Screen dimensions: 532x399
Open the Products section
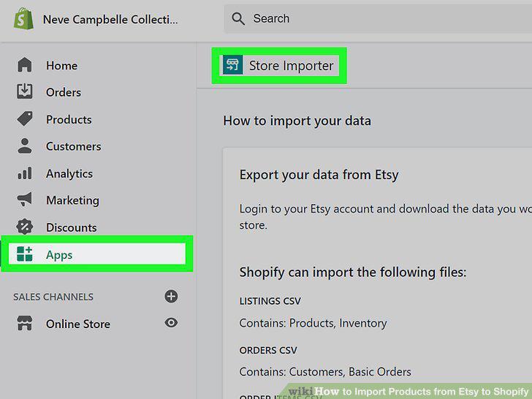(69, 119)
